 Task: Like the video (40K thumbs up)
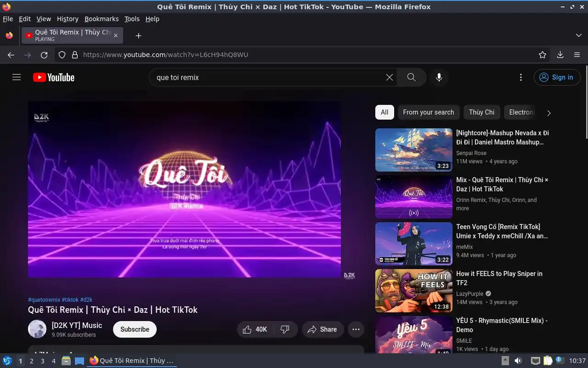tap(255, 329)
